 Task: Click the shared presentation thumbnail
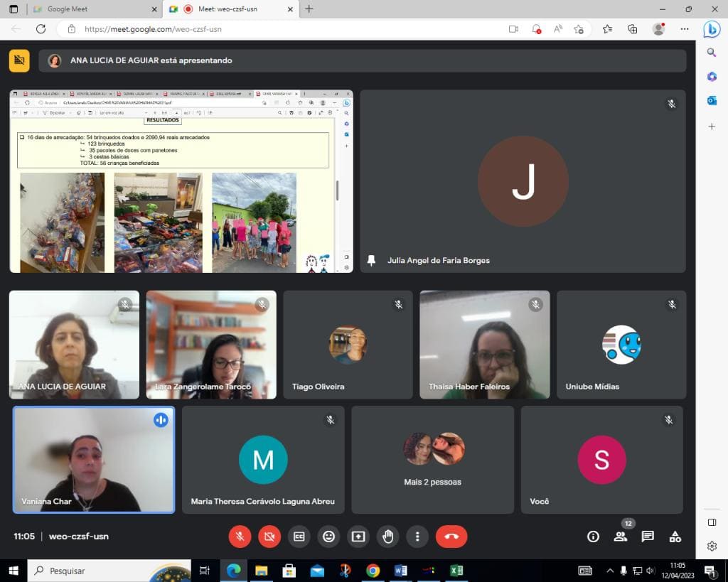[181, 181]
